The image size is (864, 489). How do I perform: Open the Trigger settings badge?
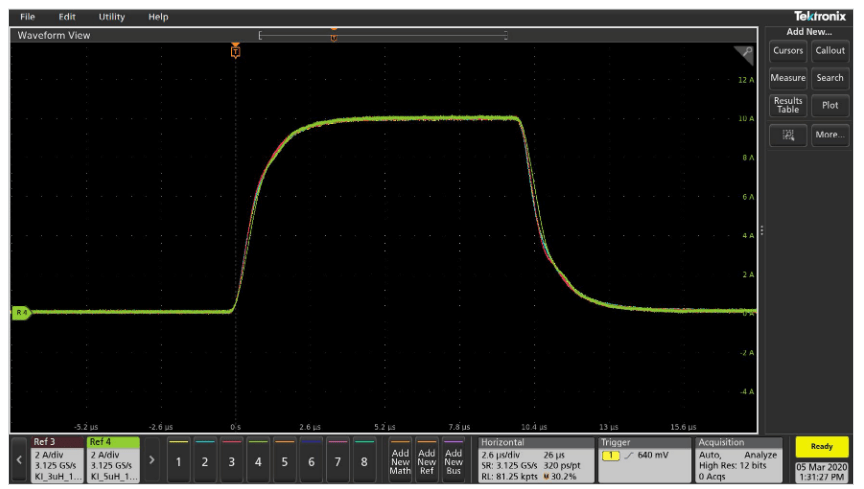644,460
